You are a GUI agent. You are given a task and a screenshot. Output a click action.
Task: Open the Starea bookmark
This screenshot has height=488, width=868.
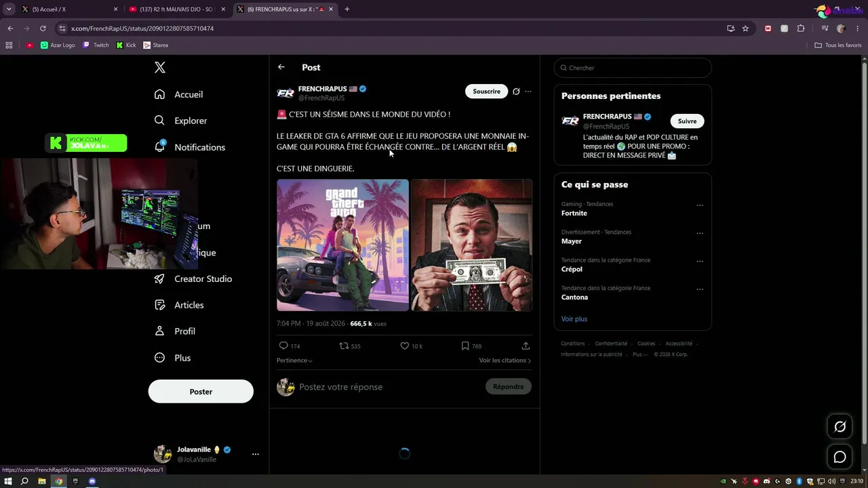156,45
